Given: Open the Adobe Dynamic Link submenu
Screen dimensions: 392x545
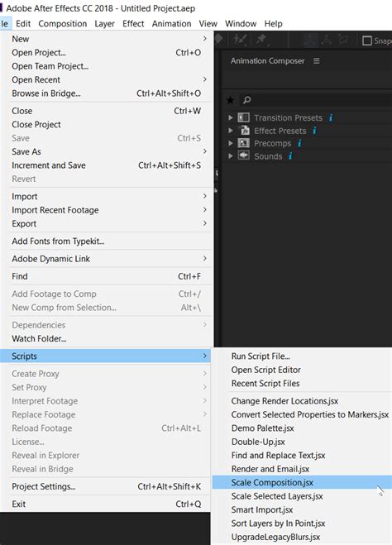Looking at the screenshot, I should click(x=106, y=259).
